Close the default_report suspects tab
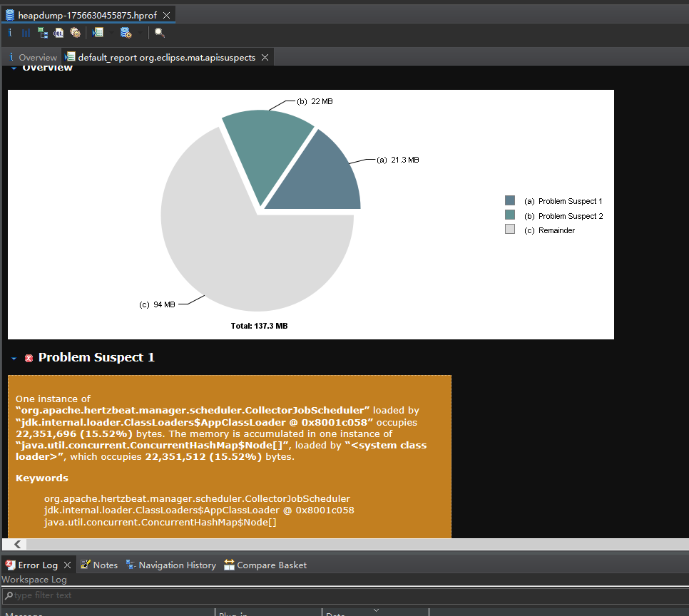The width and height of the screenshot is (689, 616). [265, 58]
